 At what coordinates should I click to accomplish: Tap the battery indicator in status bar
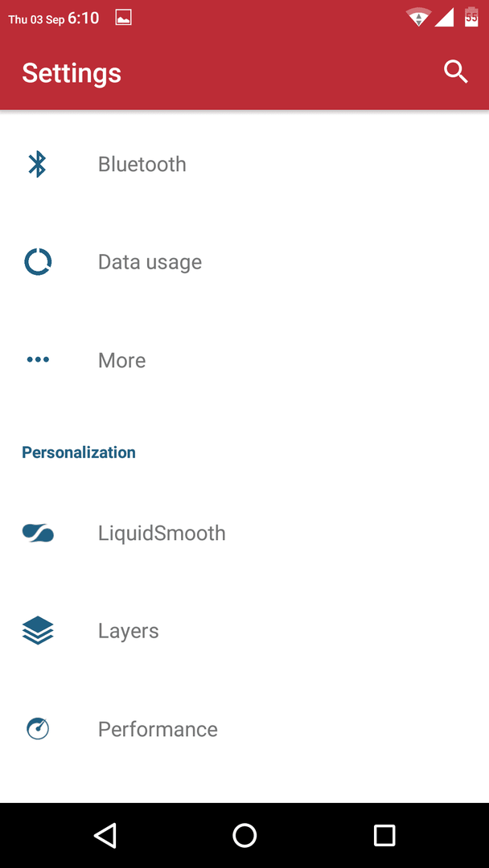(x=471, y=17)
